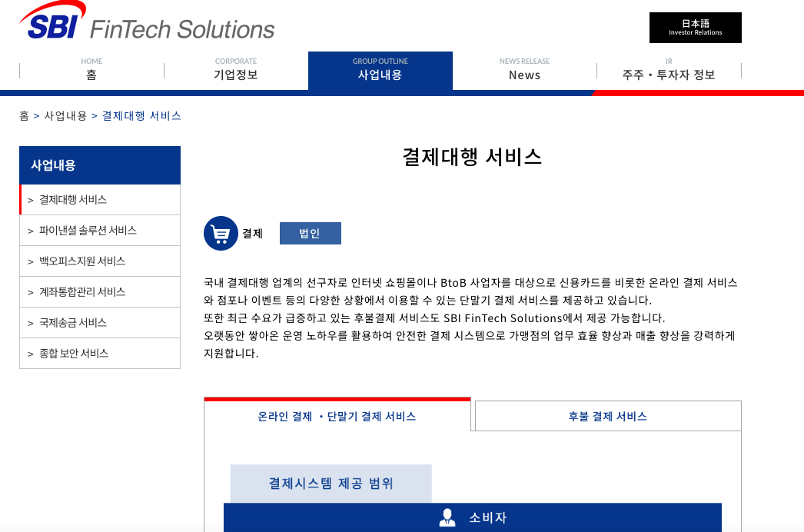804x532 pixels.
Task: Click the consumer person icon beside 소비자
Action: [447, 517]
